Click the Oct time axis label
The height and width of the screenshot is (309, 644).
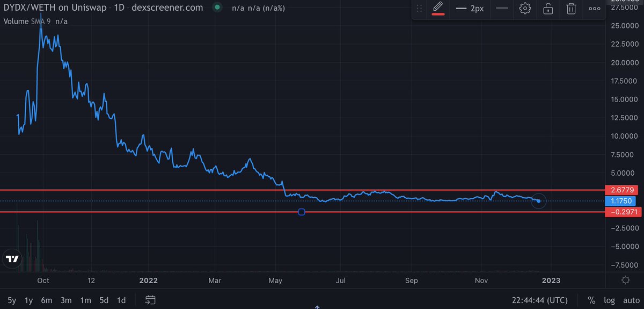(x=43, y=280)
